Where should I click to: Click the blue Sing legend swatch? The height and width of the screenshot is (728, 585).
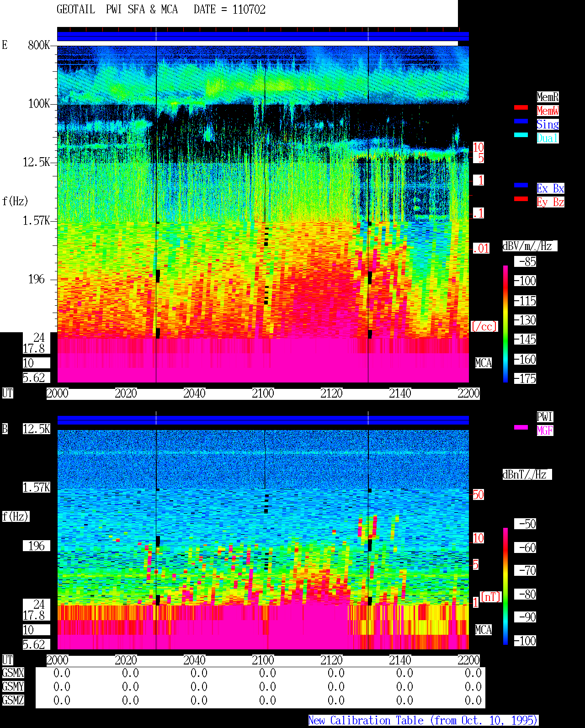pyautogui.click(x=521, y=121)
